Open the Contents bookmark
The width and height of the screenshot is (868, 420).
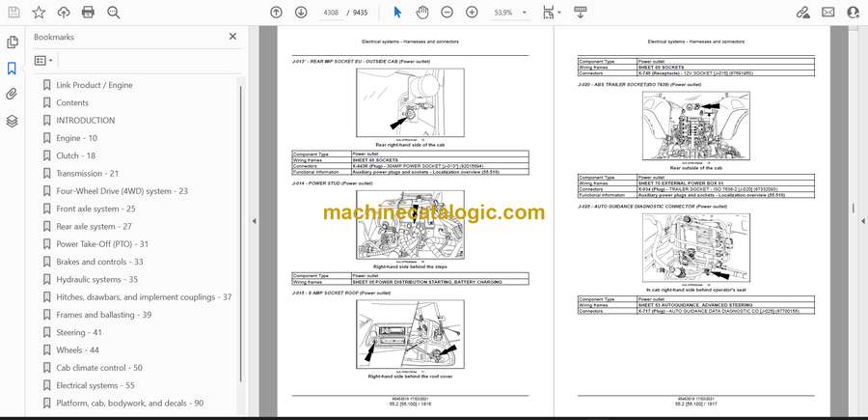pos(72,102)
